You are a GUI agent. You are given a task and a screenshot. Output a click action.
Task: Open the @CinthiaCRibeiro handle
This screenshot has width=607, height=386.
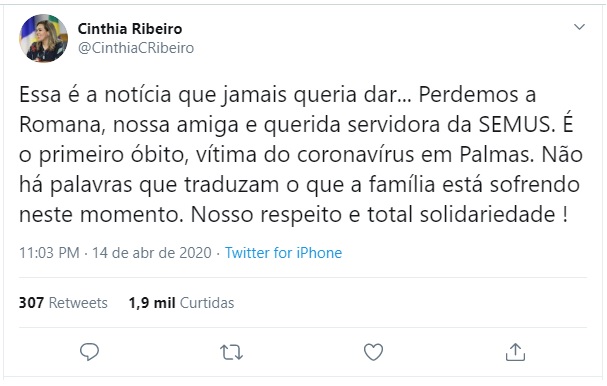click(136, 48)
